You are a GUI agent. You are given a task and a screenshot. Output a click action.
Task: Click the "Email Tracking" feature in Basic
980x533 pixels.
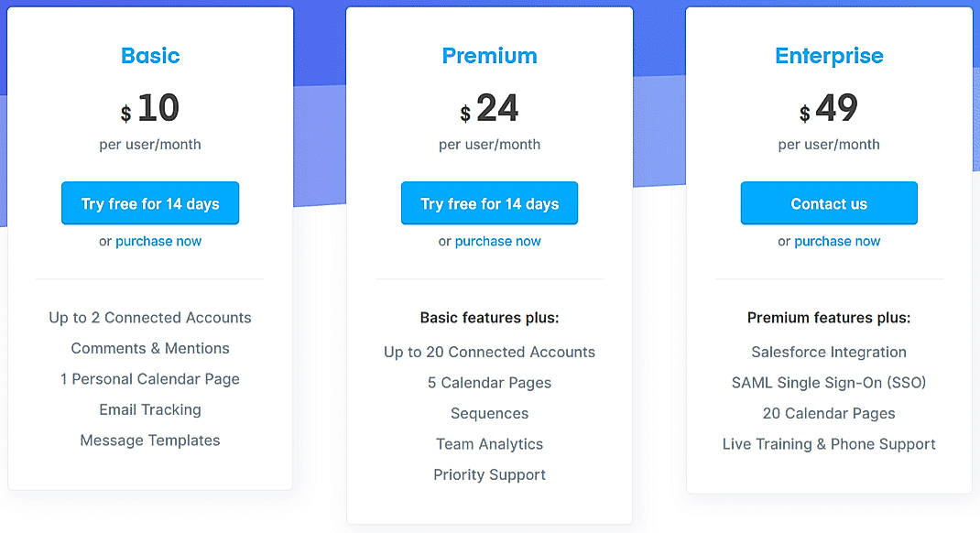tap(149, 409)
